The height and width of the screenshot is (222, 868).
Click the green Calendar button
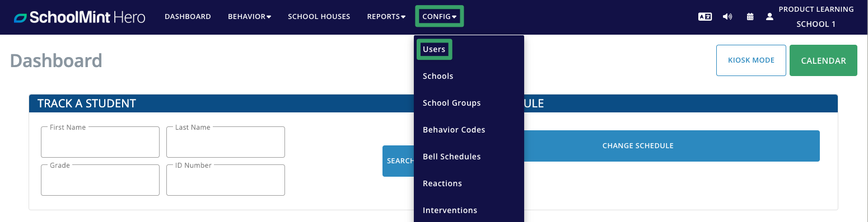point(823,60)
